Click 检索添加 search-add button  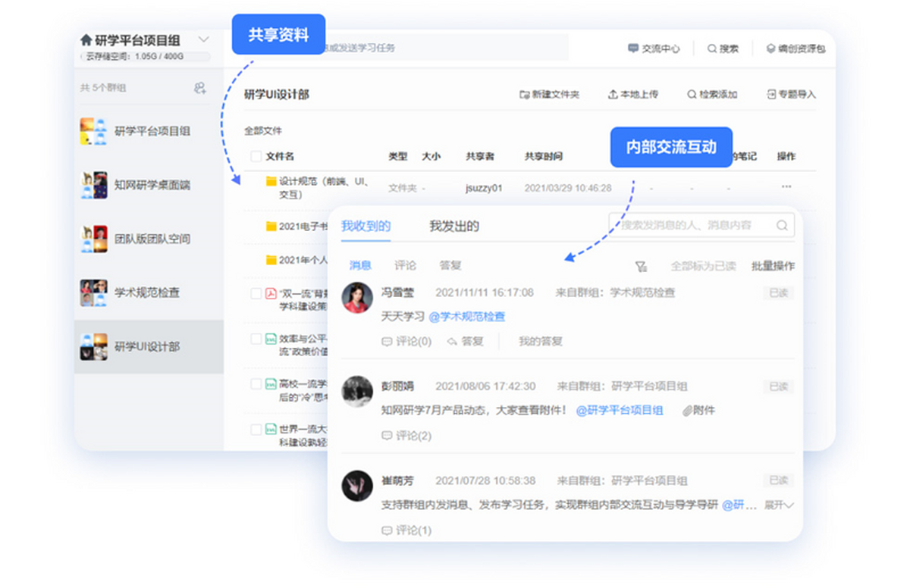tap(712, 95)
